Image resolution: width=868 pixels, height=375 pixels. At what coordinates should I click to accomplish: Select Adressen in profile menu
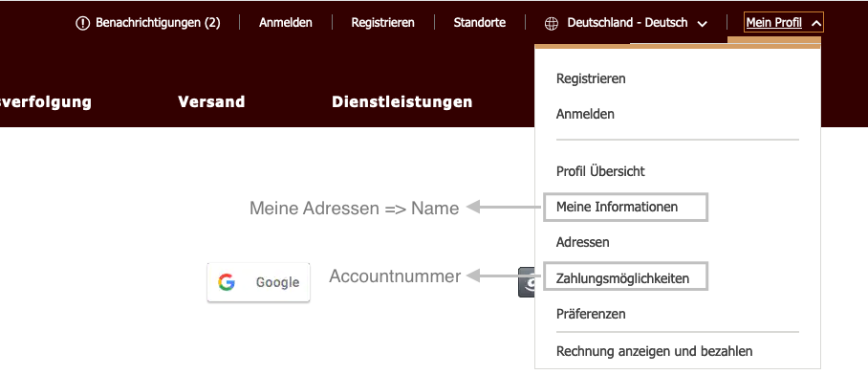coord(583,242)
